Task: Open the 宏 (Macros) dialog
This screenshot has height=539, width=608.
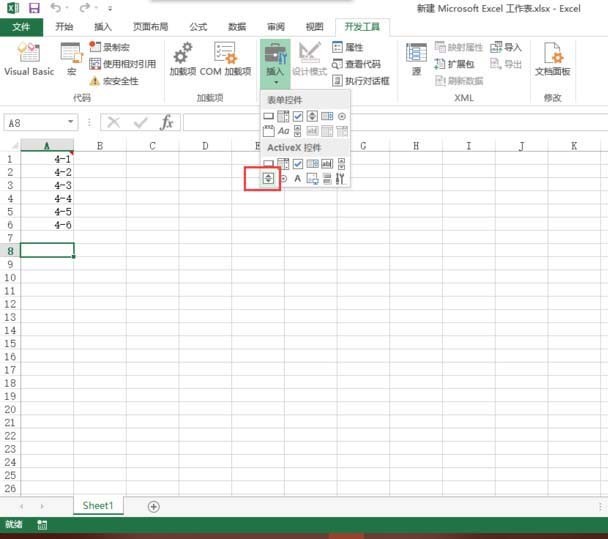Action: pos(71,58)
